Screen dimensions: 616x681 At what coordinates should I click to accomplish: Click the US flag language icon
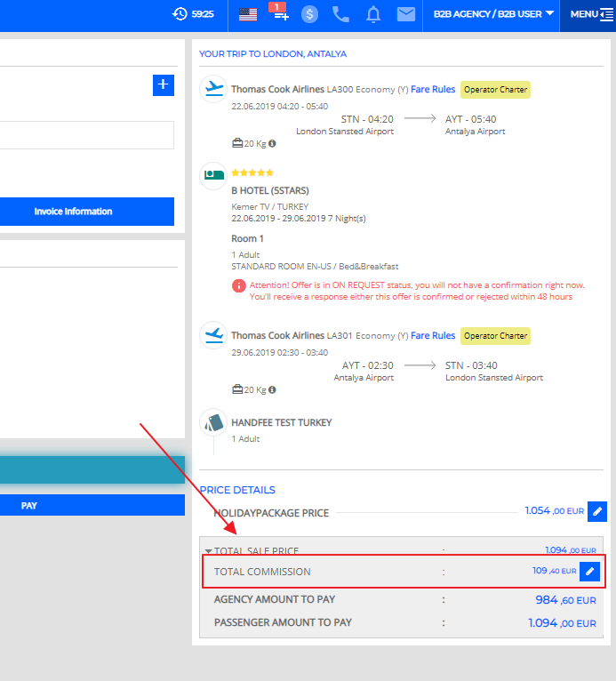click(x=248, y=14)
